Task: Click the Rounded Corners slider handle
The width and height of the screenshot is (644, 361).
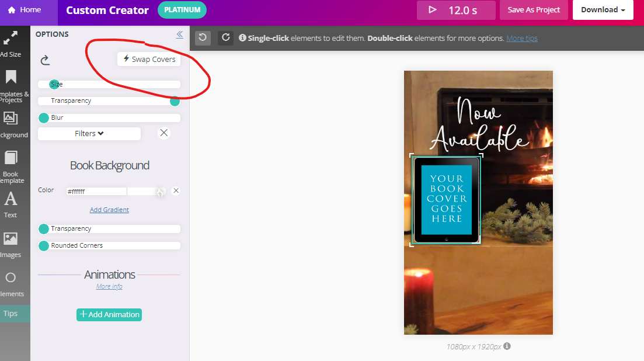Action: pyautogui.click(x=44, y=246)
